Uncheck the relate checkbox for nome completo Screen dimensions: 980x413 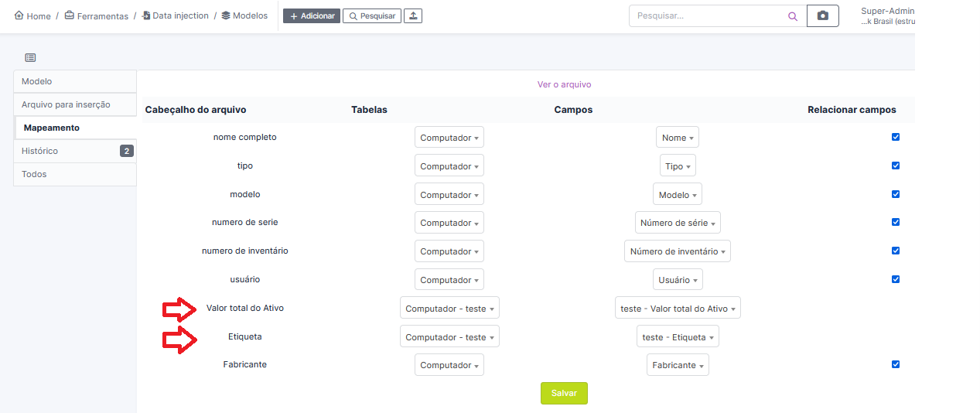tap(896, 137)
